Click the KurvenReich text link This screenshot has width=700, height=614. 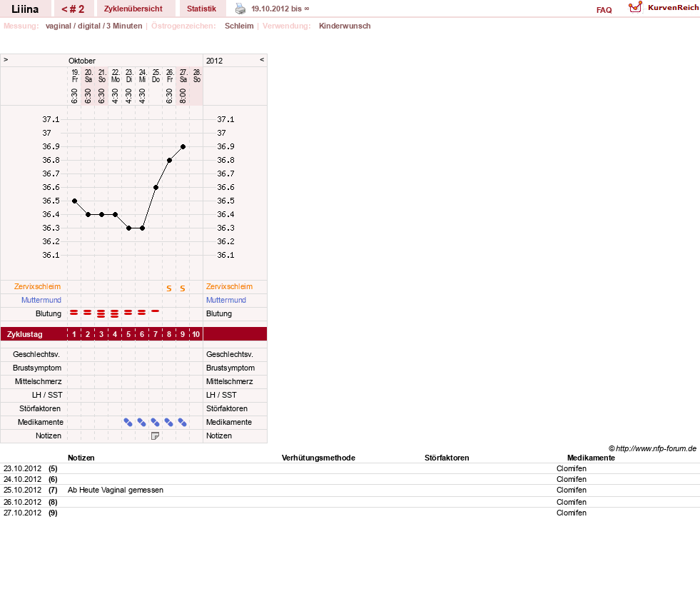(673, 8)
